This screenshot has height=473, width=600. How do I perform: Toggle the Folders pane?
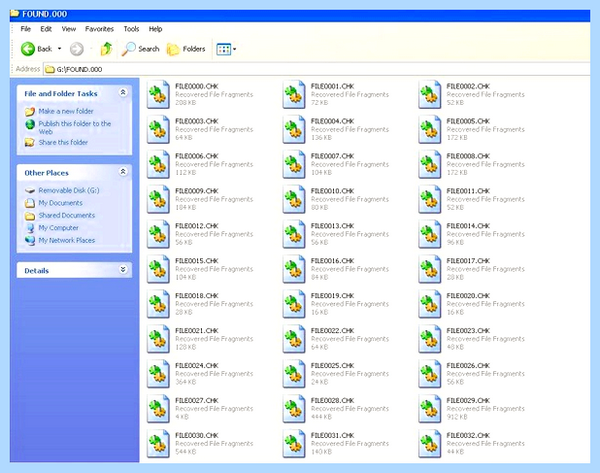coord(186,49)
